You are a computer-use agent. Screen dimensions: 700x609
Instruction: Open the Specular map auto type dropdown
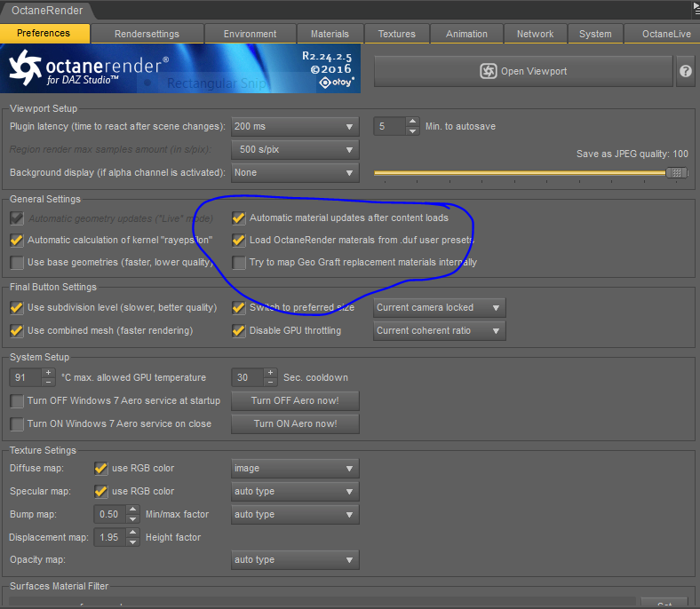[x=295, y=492]
